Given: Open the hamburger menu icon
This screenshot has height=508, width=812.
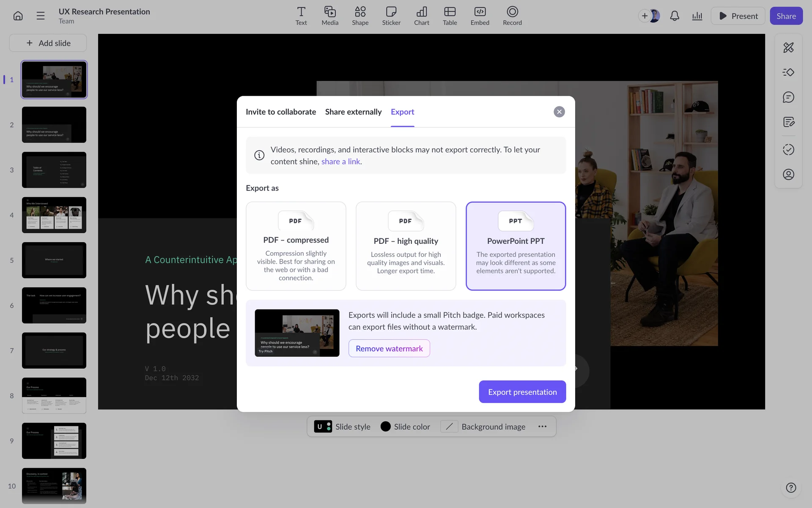Looking at the screenshot, I should coord(41,16).
